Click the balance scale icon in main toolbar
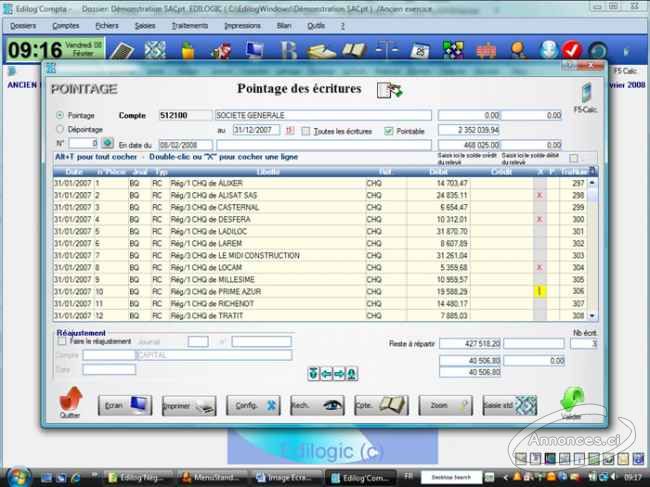 (386, 50)
